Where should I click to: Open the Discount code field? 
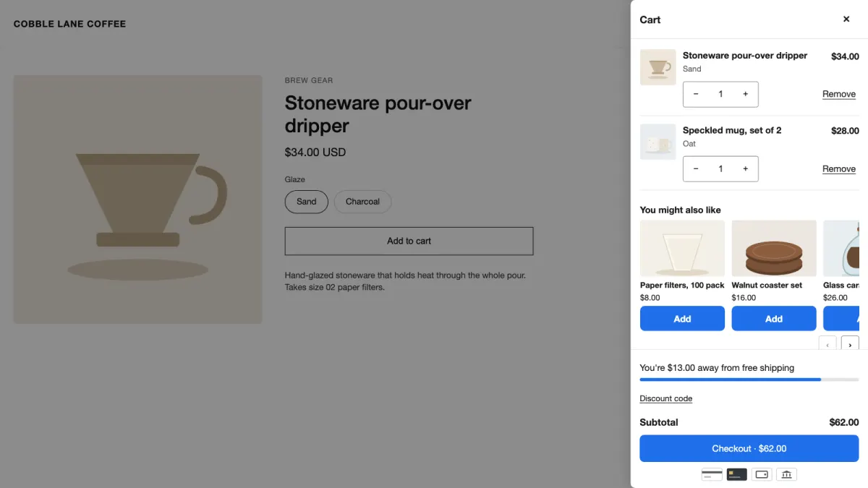[665, 398]
